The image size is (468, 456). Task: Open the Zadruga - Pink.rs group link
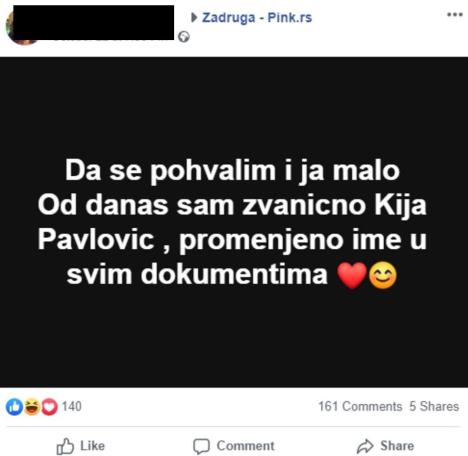tap(257, 17)
